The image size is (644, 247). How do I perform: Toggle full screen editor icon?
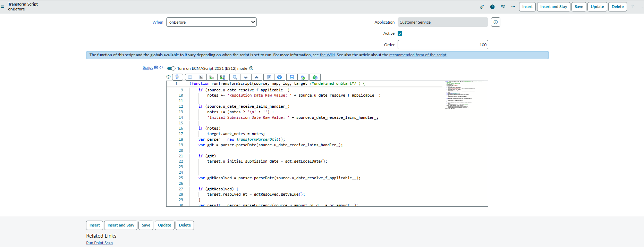click(x=269, y=77)
